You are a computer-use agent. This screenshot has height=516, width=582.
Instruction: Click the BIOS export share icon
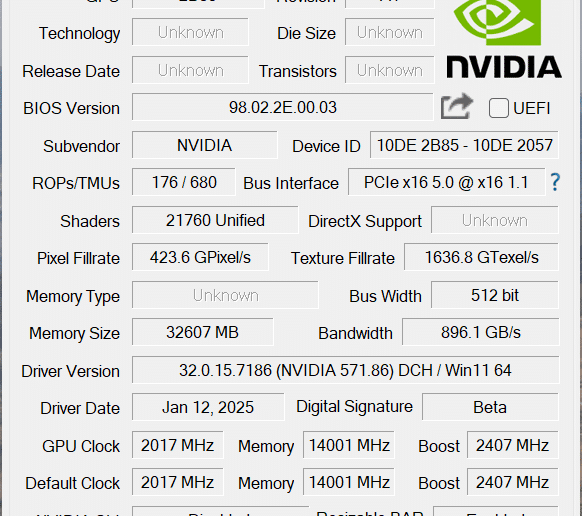(457, 107)
